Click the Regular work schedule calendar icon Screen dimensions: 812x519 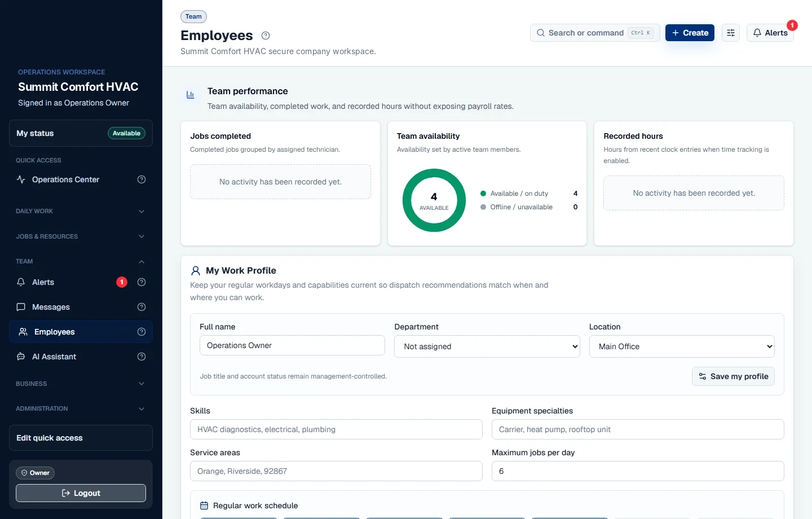point(204,505)
